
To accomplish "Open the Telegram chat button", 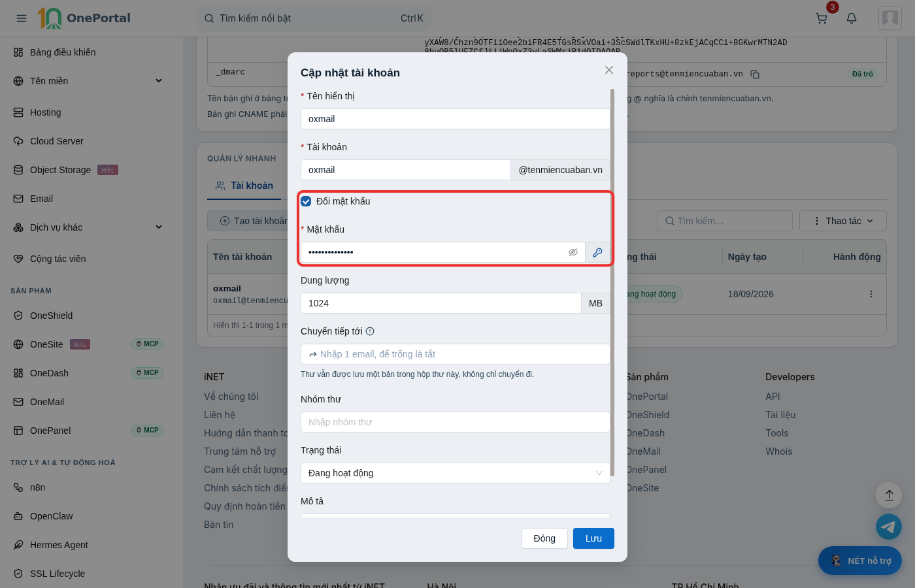I will pos(889,527).
